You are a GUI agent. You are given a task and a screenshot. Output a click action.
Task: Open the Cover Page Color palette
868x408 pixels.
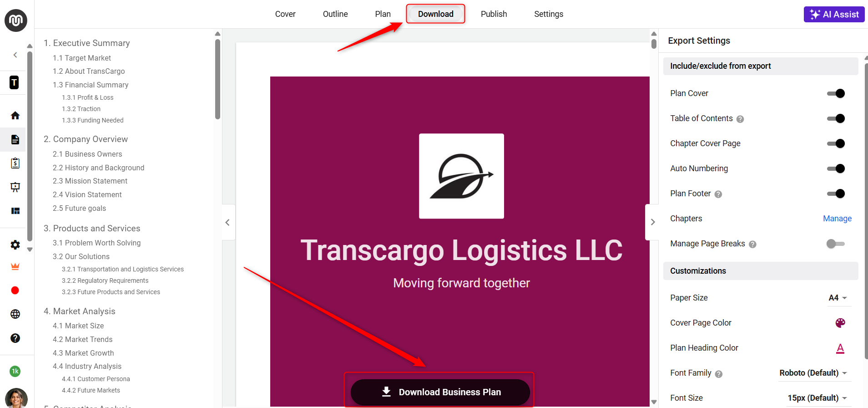tap(840, 323)
